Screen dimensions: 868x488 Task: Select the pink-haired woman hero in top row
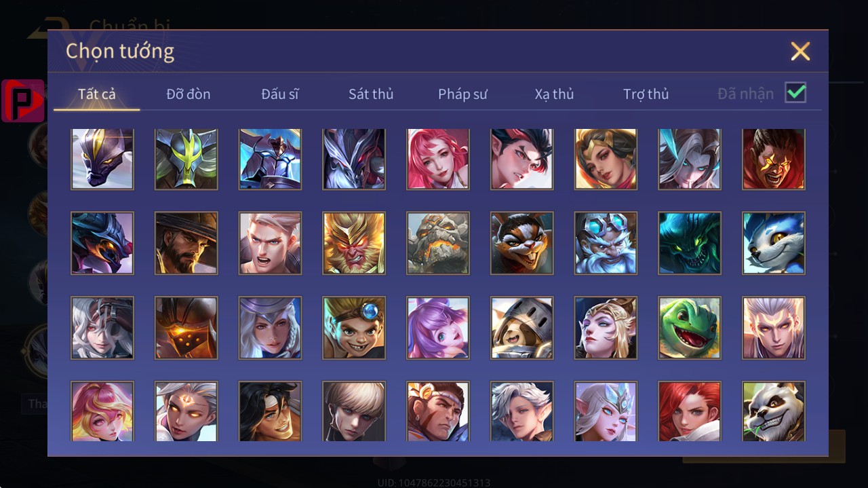tap(438, 159)
